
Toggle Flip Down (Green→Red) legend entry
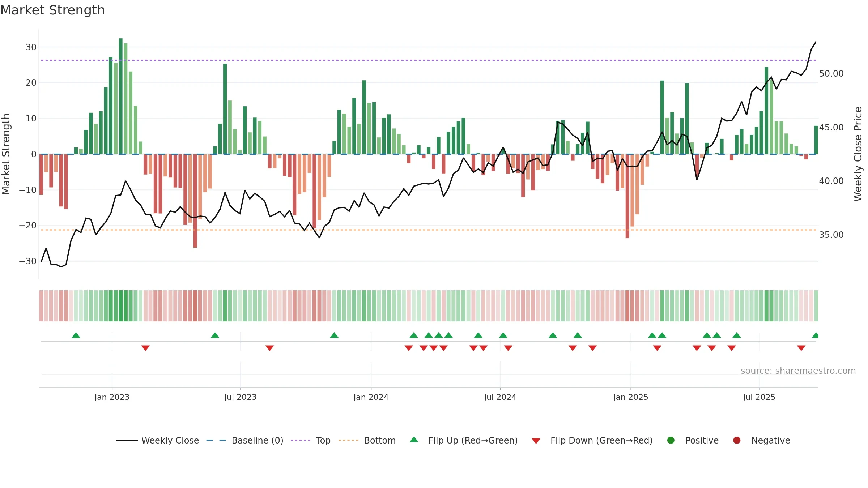click(592, 440)
